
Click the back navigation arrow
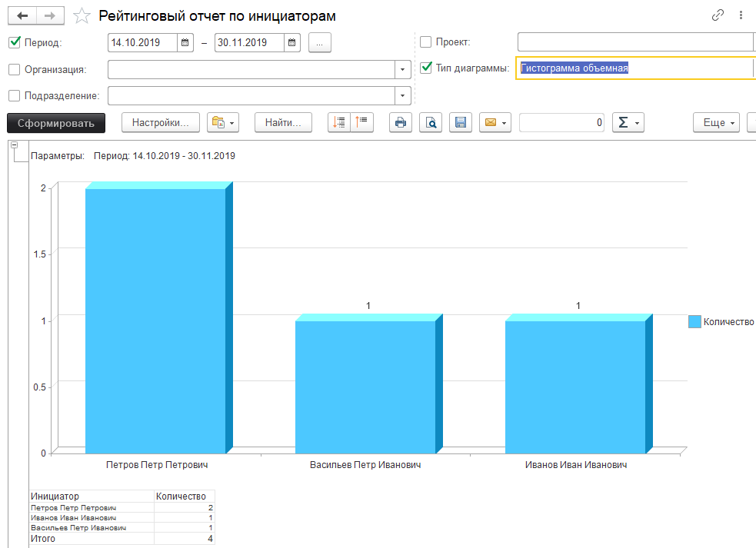pos(22,15)
